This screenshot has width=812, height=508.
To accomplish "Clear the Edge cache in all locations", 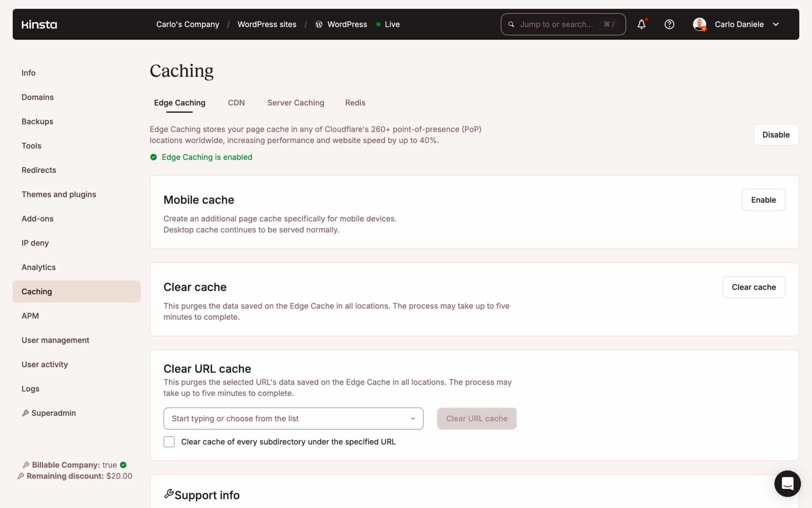I will coord(754,287).
